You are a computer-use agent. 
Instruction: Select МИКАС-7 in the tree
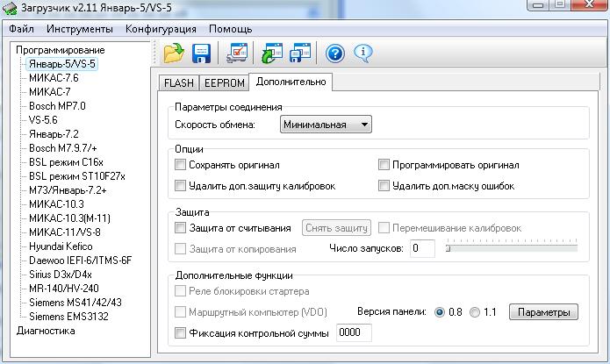coord(50,92)
